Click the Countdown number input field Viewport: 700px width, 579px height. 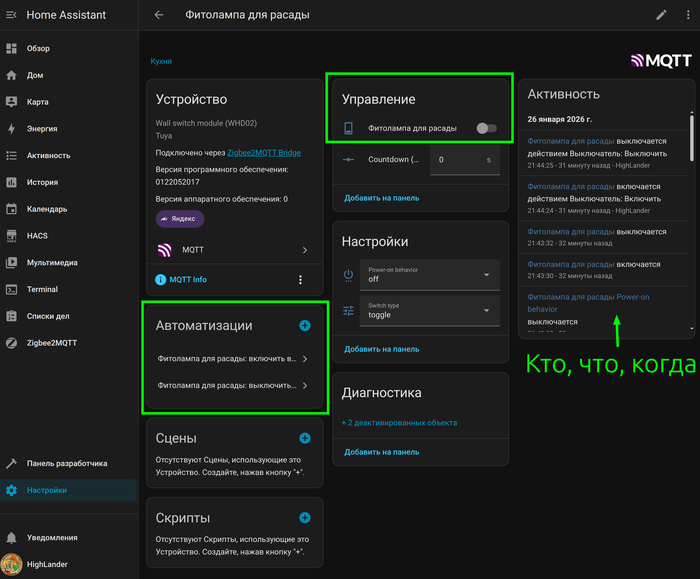coord(455,160)
